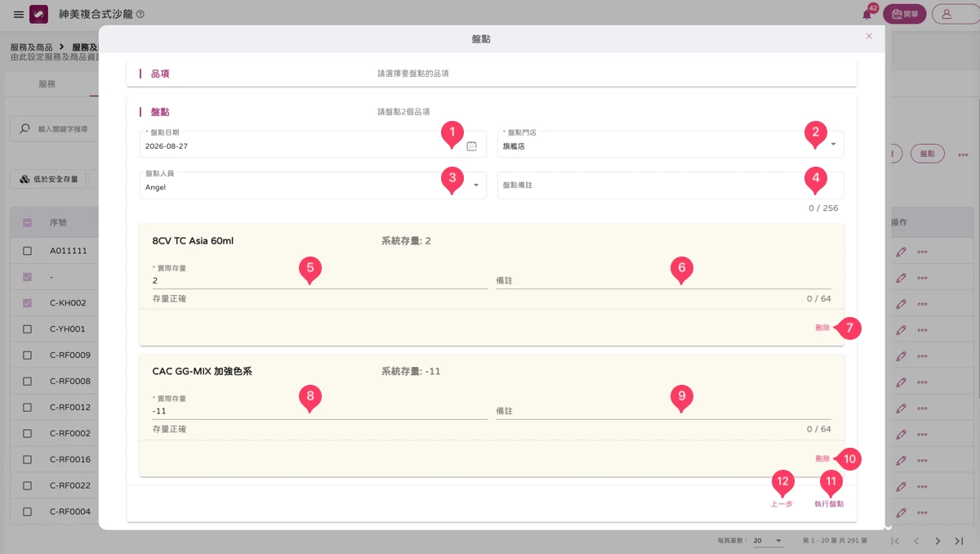Open more options for row C-RF0008
Screen dimensions: 980x554
click(x=922, y=382)
